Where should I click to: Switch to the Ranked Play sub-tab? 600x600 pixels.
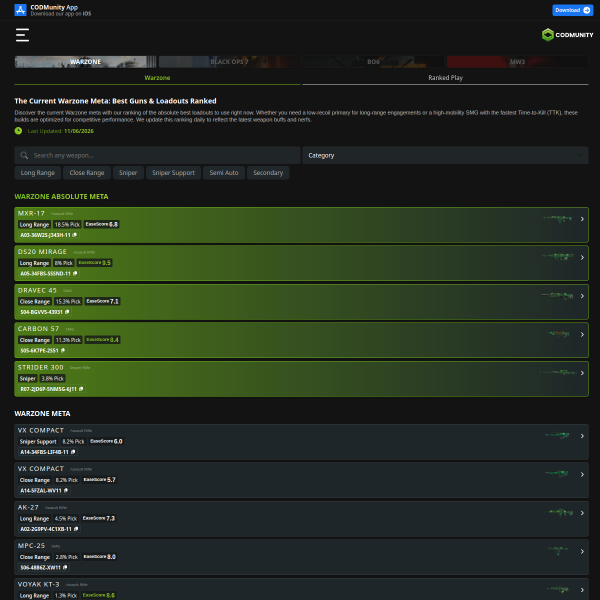pyautogui.click(x=445, y=78)
